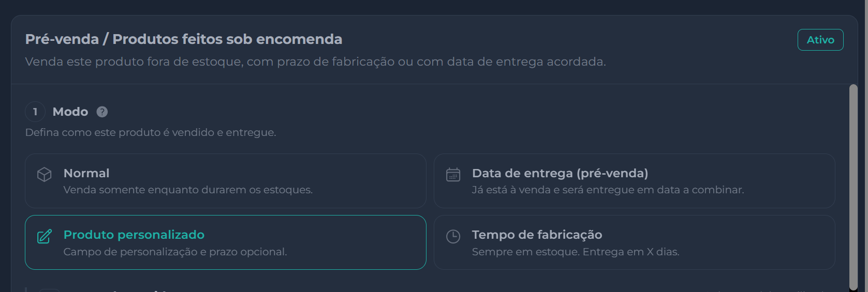This screenshot has height=292, width=868.
Task: Click the Venda este produto fora de estoque subtitle
Action: [x=315, y=62]
